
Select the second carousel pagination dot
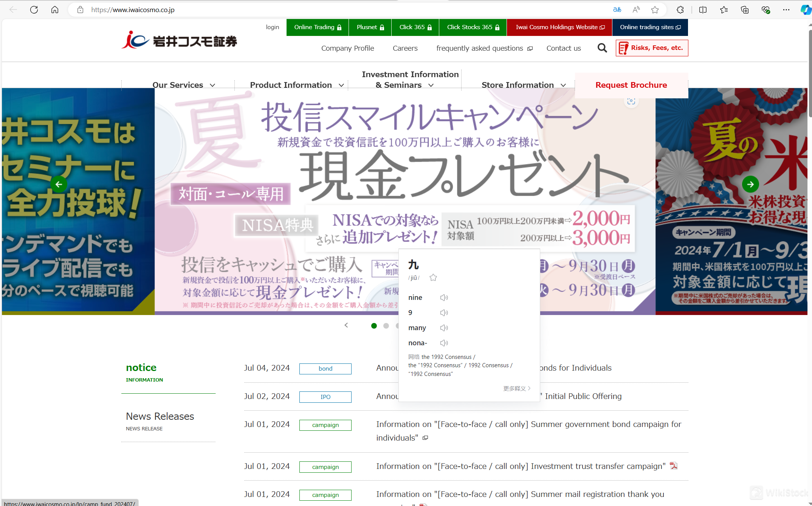tap(386, 326)
